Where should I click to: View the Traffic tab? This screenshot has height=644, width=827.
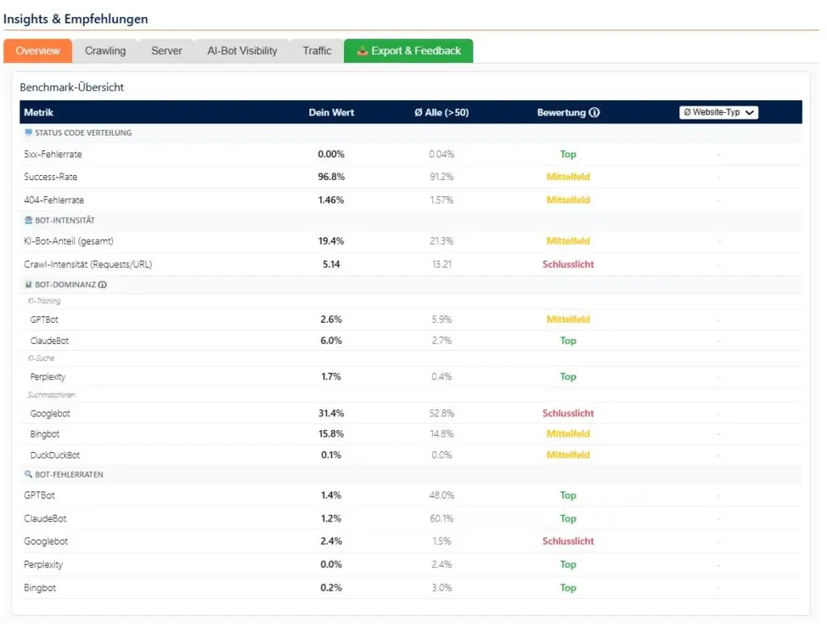[317, 50]
